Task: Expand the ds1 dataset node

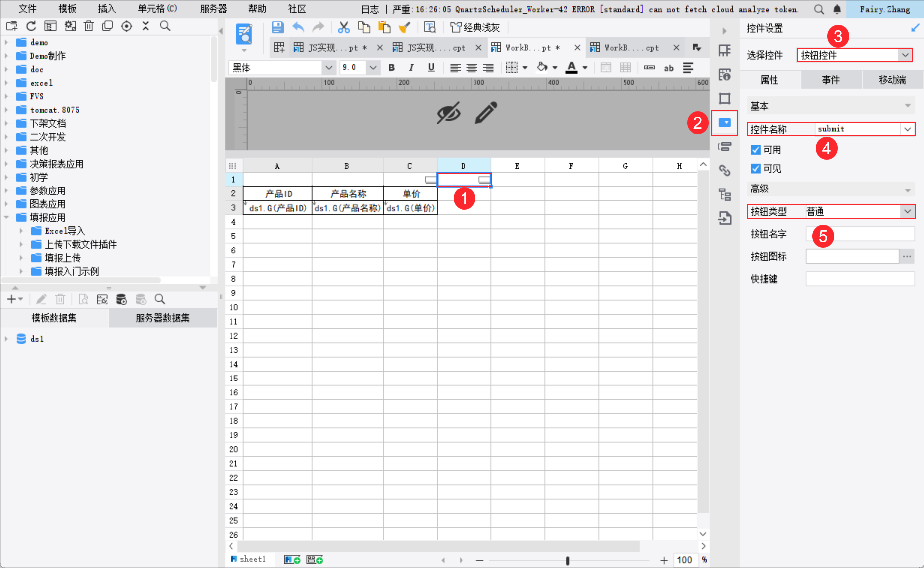Action: coord(6,339)
